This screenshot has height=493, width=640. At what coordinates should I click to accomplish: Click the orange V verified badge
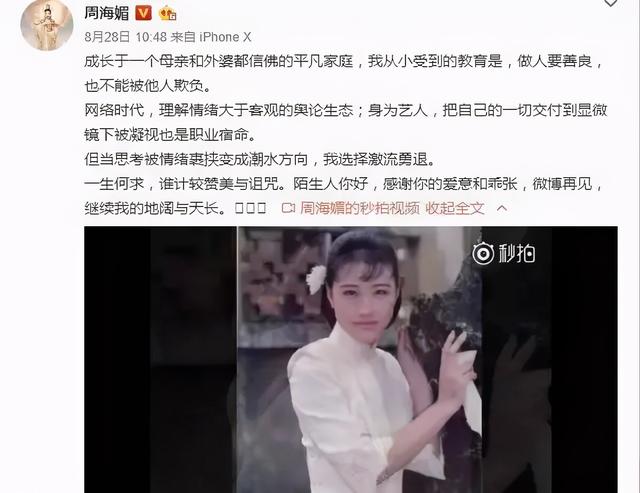coord(143,13)
